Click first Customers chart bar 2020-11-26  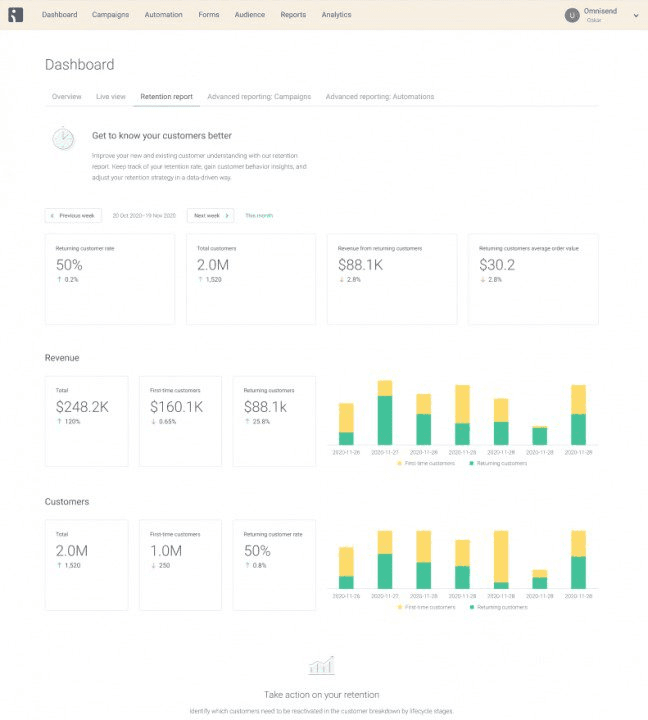coord(346,568)
